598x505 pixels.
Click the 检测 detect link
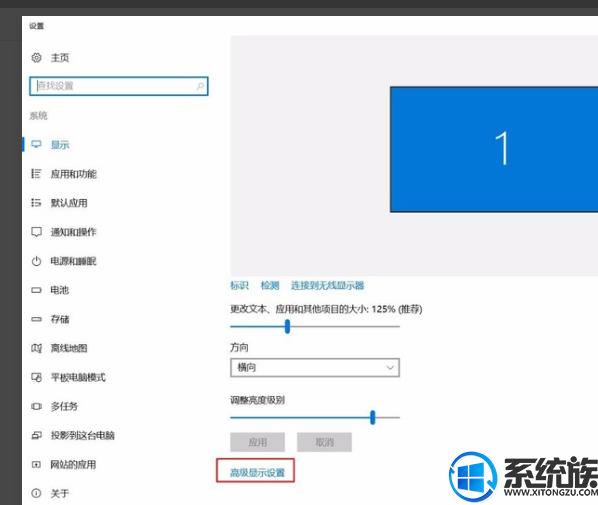point(270,285)
